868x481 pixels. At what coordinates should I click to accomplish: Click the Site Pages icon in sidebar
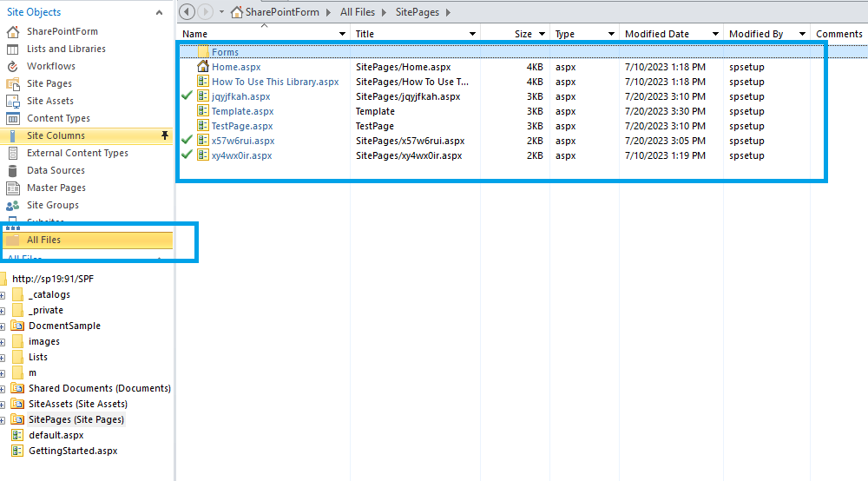tap(13, 84)
